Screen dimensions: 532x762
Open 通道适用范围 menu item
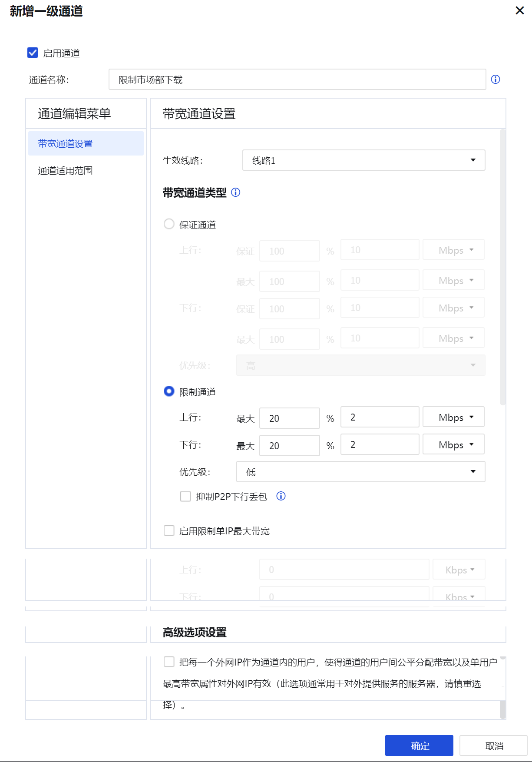65,171
